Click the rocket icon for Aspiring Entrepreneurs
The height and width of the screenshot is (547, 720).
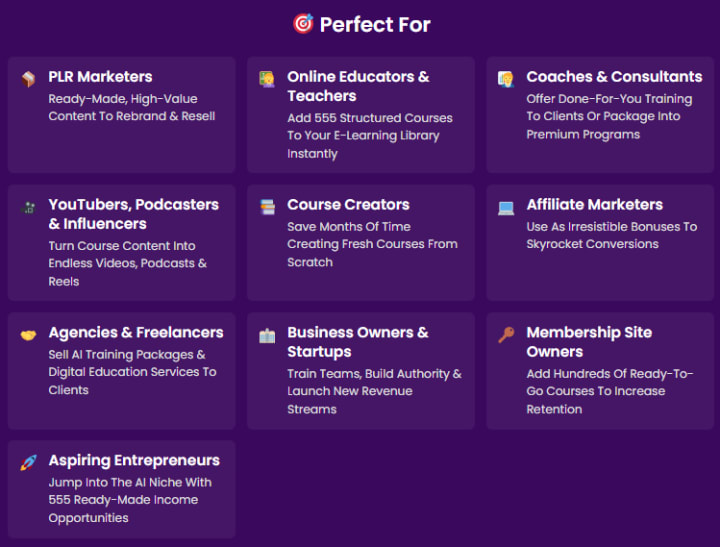[x=28, y=463]
